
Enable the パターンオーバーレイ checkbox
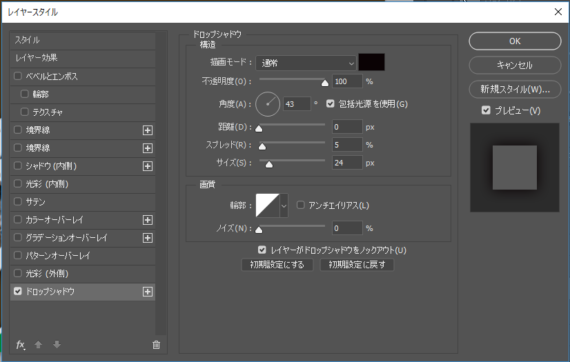pos(17,255)
